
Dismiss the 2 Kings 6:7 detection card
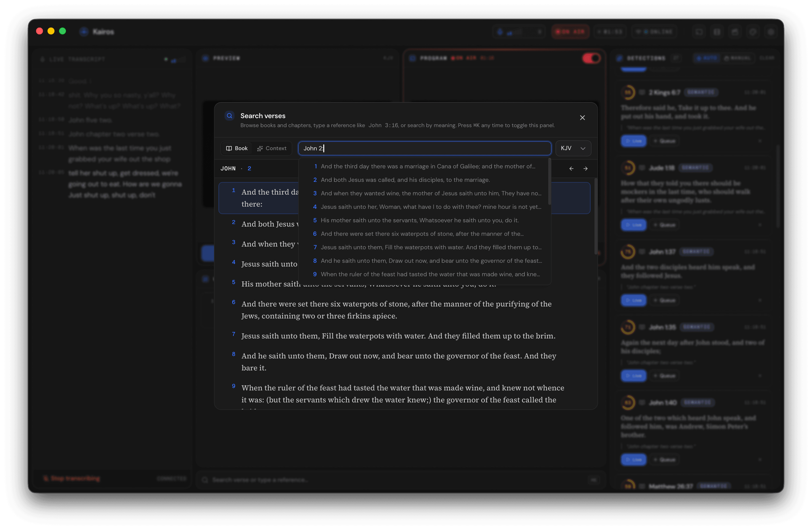(760, 141)
